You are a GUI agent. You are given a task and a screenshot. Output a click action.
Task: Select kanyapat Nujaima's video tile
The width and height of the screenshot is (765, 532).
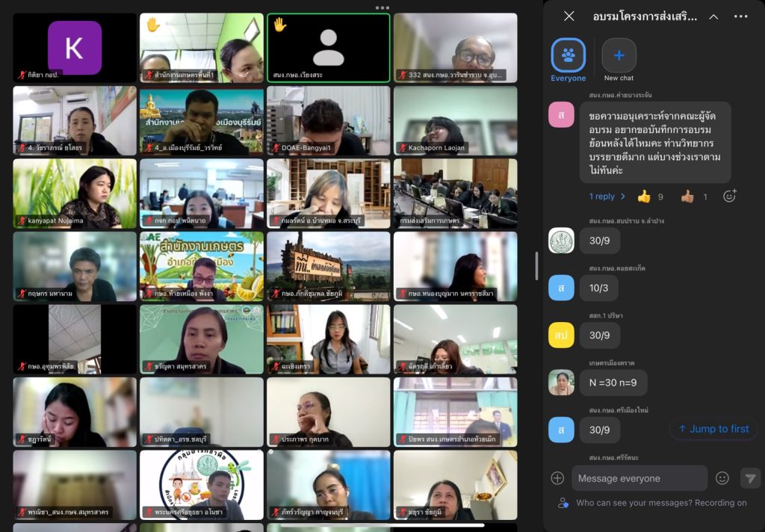coord(75,194)
